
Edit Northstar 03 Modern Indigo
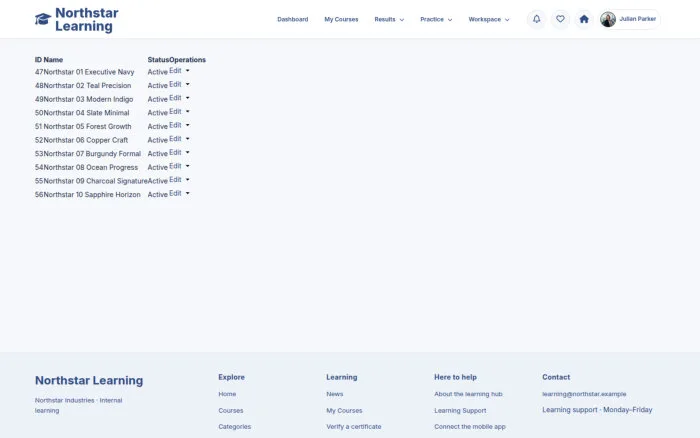click(x=175, y=98)
